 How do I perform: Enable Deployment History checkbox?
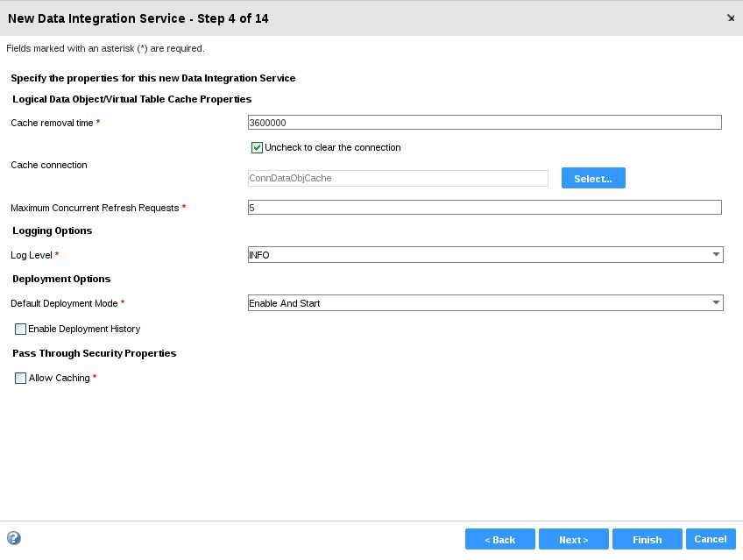coord(20,329)
